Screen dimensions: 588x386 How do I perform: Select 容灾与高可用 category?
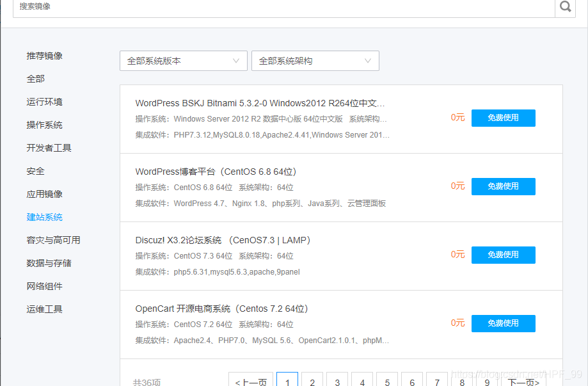click(53, 240)
